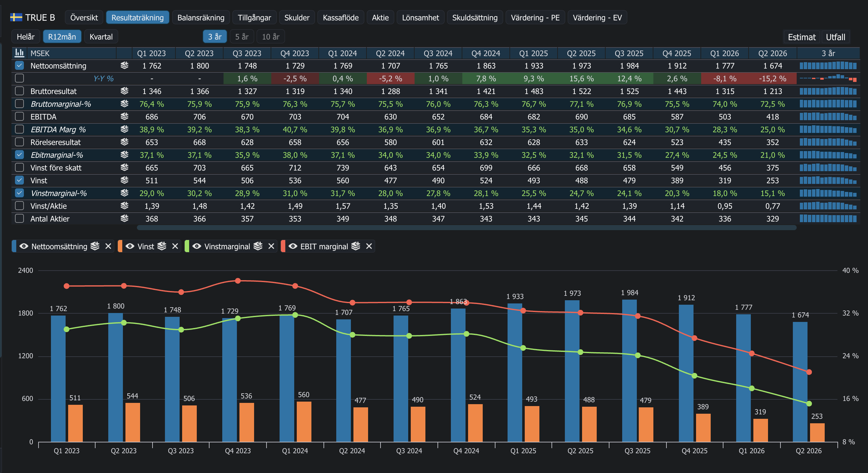Enable the Y-Y % row checkbox

19,78
